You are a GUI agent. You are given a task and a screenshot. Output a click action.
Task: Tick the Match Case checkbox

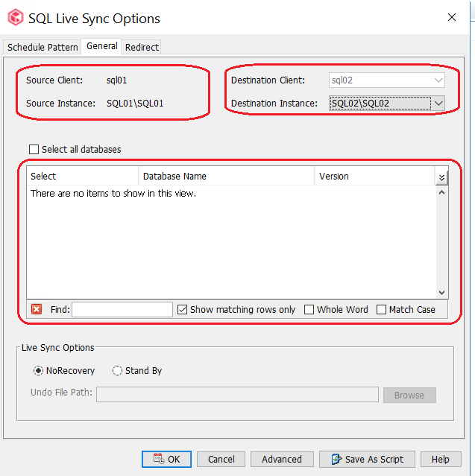(381, 310)
